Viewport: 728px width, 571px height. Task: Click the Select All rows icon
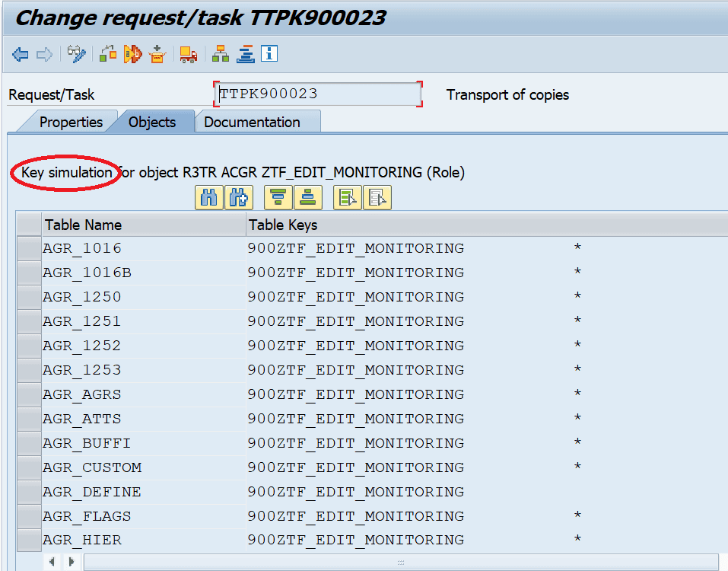(348, 198)
